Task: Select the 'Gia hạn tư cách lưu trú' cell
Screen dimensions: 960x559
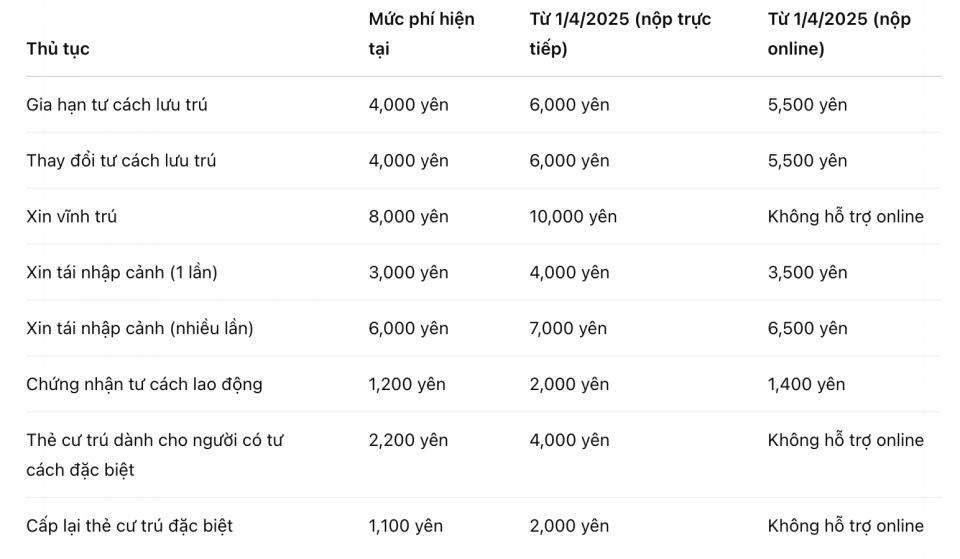Action: [116, 105]
